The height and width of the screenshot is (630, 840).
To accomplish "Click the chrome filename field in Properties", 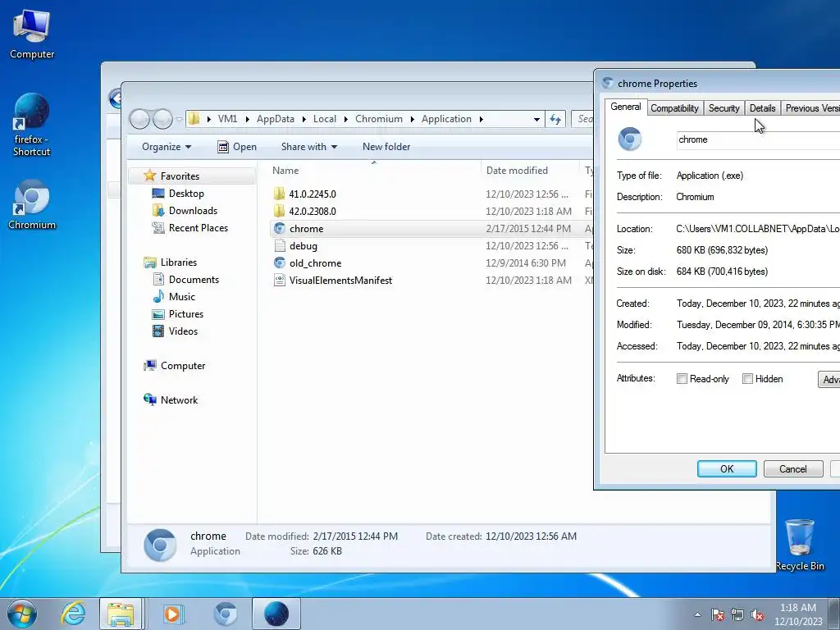I will [x=758, y=139].
